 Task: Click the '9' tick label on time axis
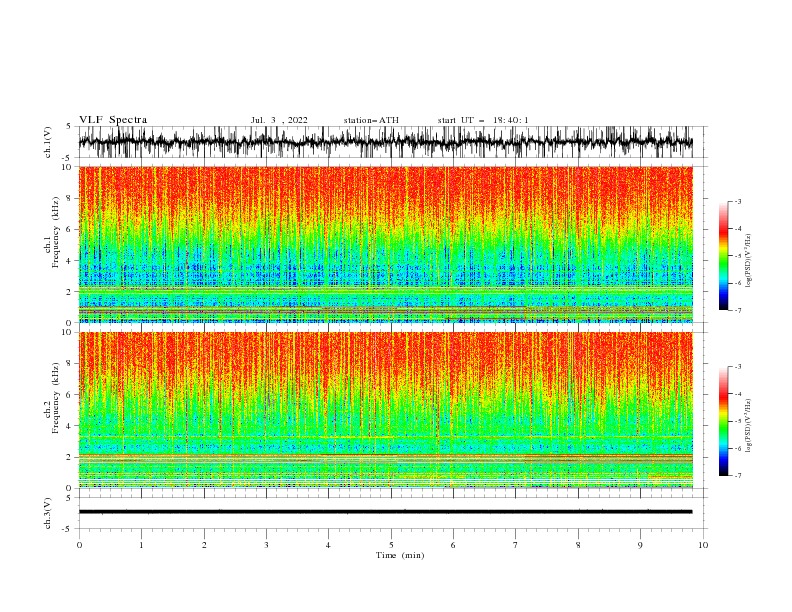[640, 545]
